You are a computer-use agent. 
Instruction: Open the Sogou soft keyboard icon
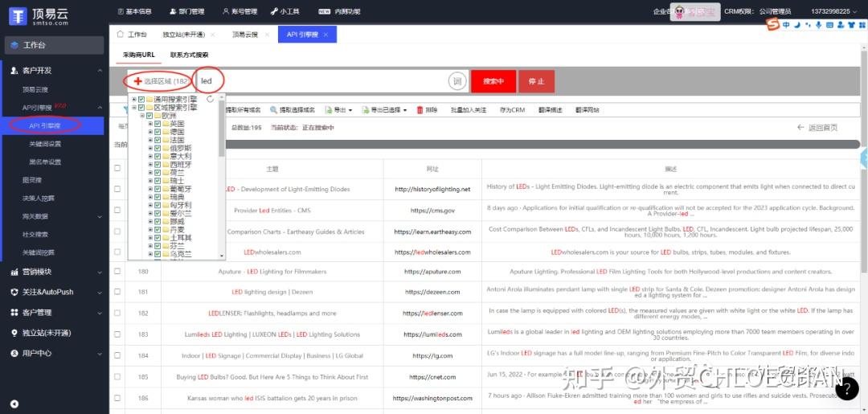tap(829, 25)
